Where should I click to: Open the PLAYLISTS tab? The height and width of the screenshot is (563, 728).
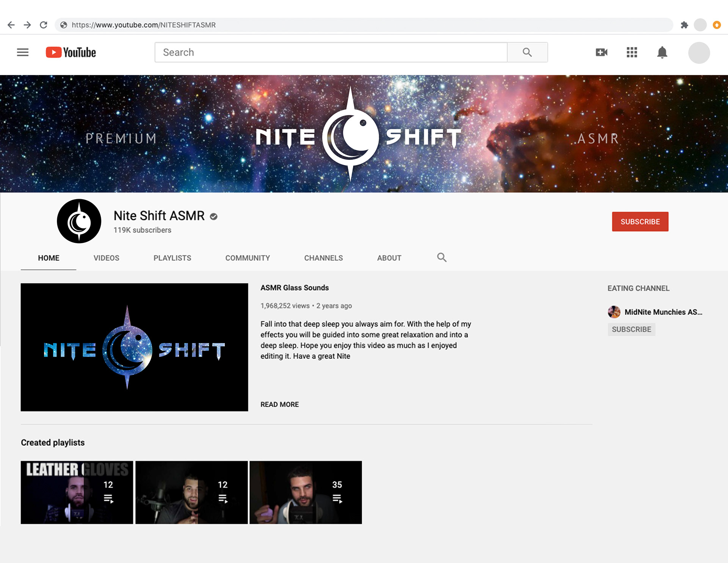click(172, 258)
